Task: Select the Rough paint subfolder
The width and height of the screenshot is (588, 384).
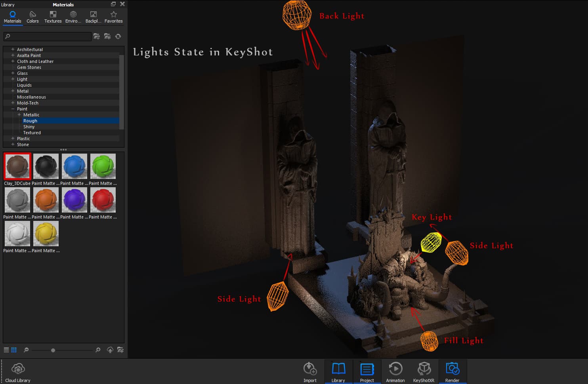Action: point(30,121)
